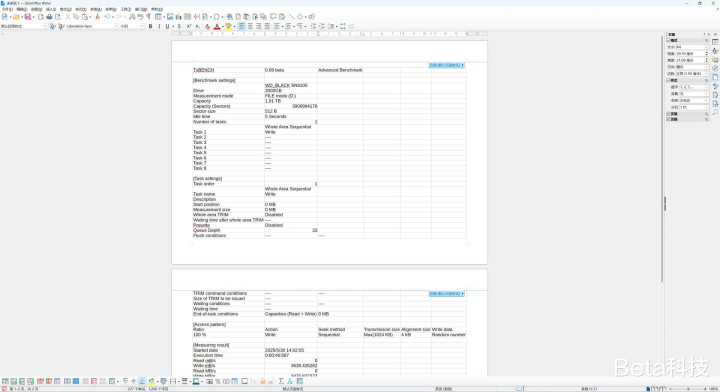The image size is (720, 392).
Task: Toggle Center alignment button
Action: pyautogui.click(x=250, y=26)
